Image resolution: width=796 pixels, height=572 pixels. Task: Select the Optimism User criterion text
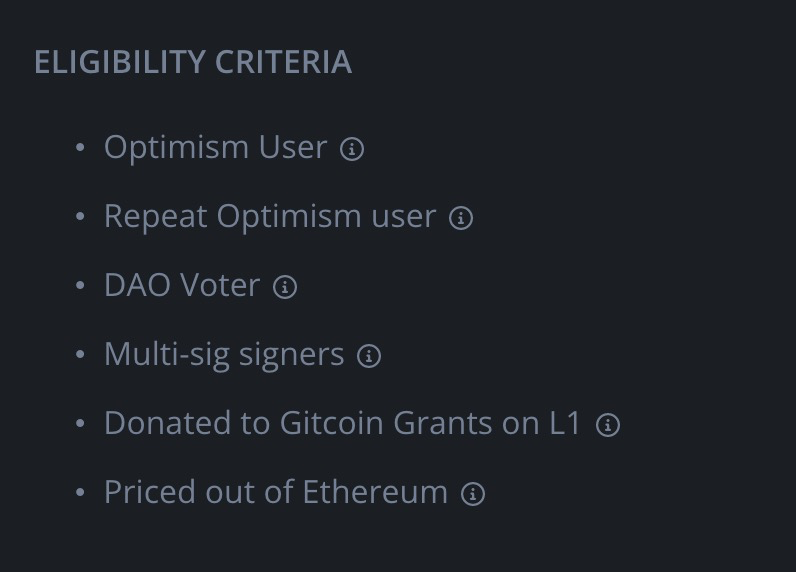point(216,147)
